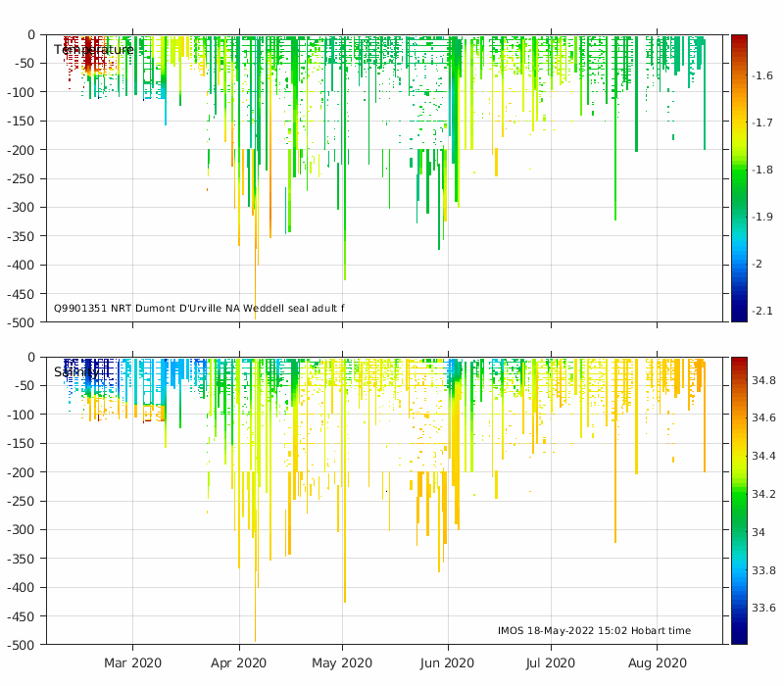
Task: Select the Jul 2020 x-axis label
Action: point(550,663)
